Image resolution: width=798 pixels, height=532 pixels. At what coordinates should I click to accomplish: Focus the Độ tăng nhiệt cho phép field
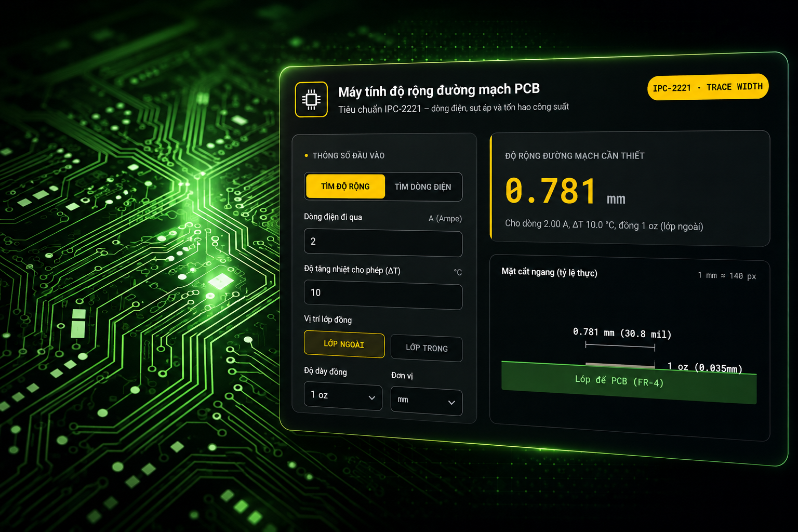[x=383, y=295]
